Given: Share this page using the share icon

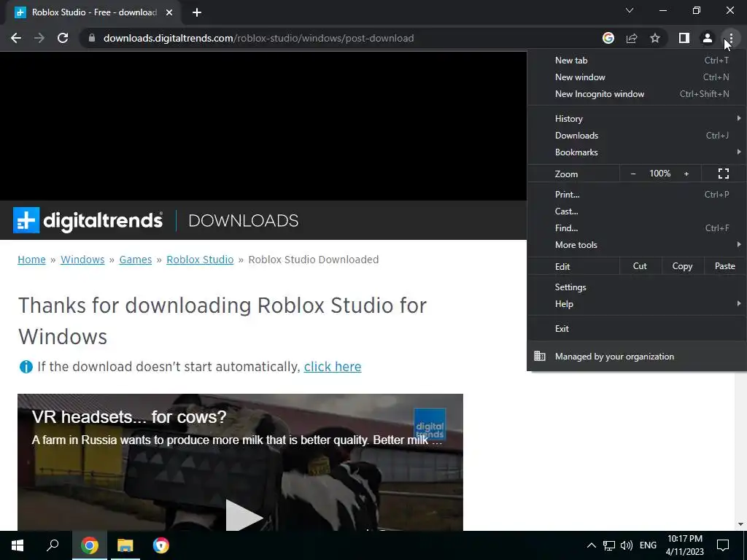Looking at the screenshot, I should click(632, 38).
